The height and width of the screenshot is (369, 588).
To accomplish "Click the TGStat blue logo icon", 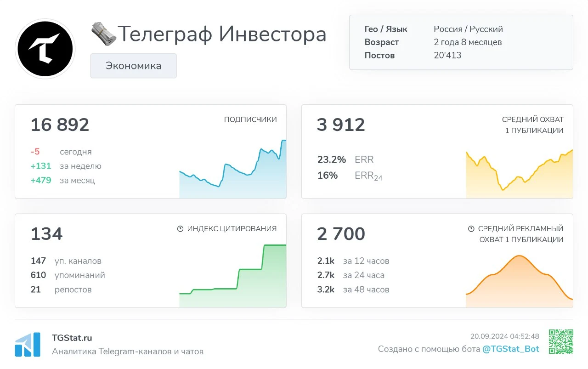I will (x=28, y=344).
